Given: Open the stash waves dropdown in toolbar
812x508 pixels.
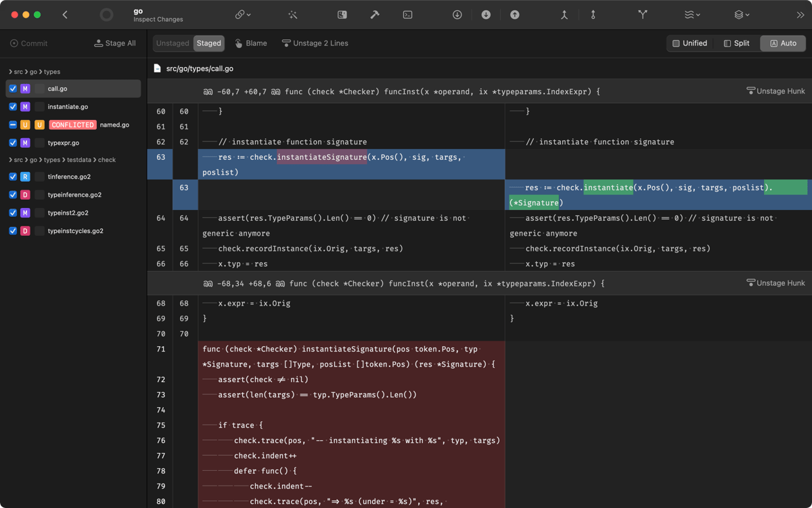Looking at the screenshot, I should click(x=692, y=15).
